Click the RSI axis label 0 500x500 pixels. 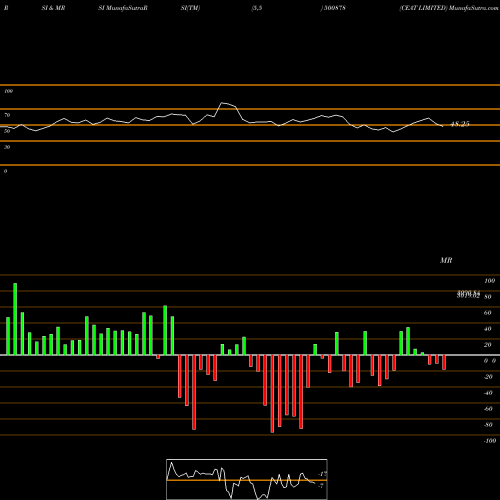point(5,171)
